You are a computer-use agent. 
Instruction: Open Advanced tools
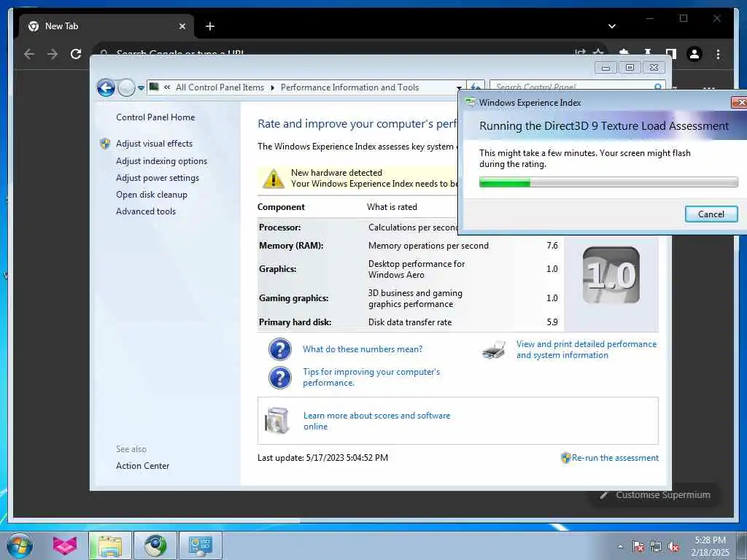tap(146, 211)
